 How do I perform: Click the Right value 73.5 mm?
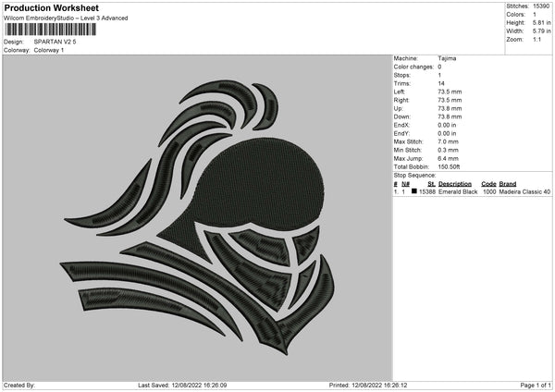[450, 101]
